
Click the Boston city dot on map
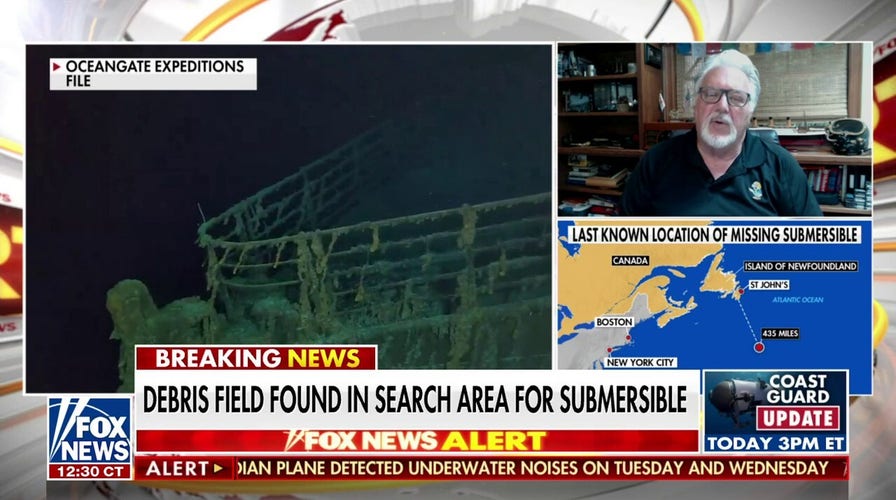click(x=628, y=338)
